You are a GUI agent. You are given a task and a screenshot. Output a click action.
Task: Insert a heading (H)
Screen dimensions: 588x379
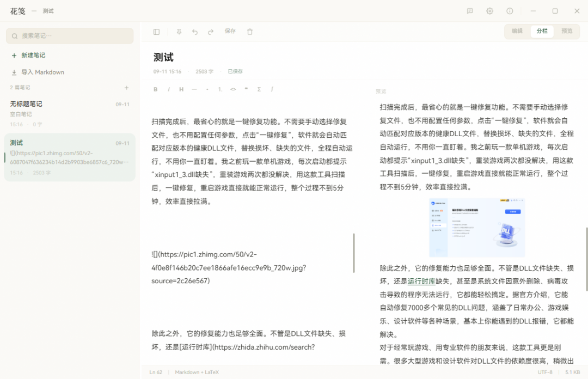181,89
